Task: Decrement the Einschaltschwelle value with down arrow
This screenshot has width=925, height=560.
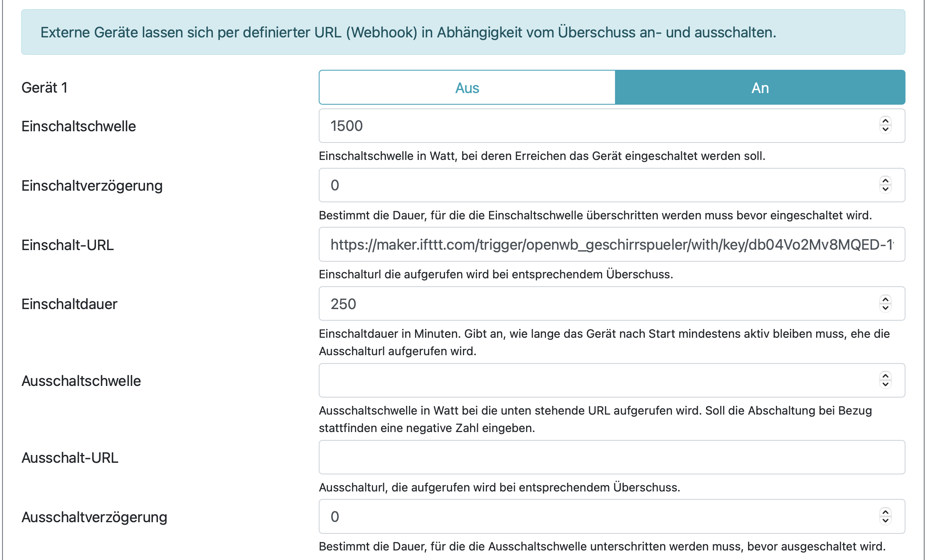Action: pos(886,129)
